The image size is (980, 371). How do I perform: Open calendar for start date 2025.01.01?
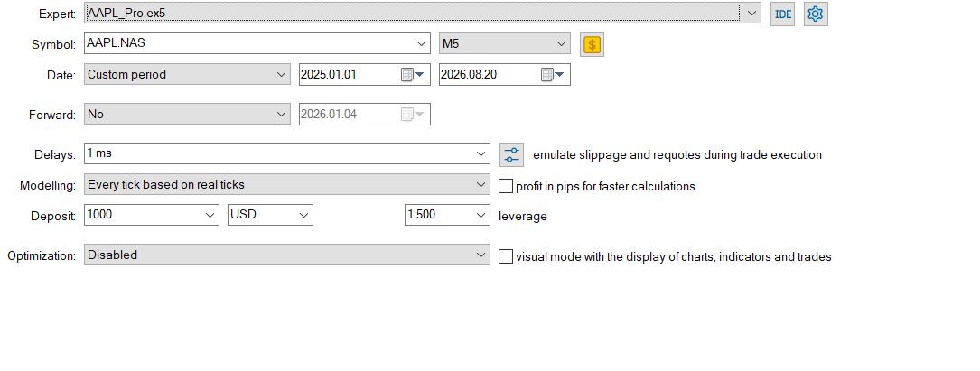coord(412,75)
